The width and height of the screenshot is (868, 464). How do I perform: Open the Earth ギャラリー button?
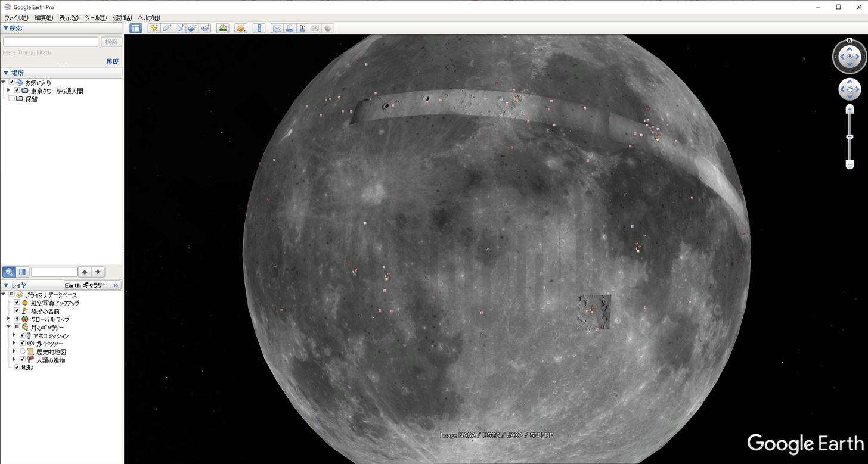92,285
